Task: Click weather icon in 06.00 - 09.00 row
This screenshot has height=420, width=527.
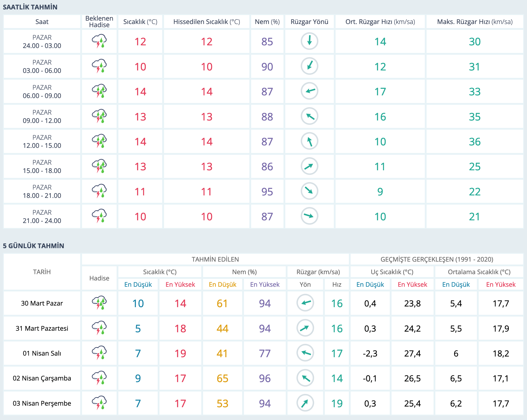Action: 99,91
